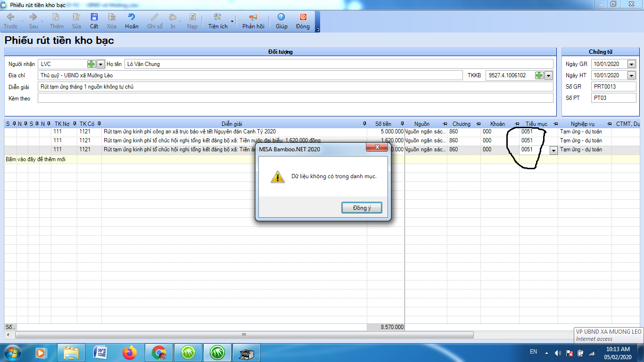Open the Ngày HT date dropdown
Viewport: 644px width, 362px height.
pos(631,75)
